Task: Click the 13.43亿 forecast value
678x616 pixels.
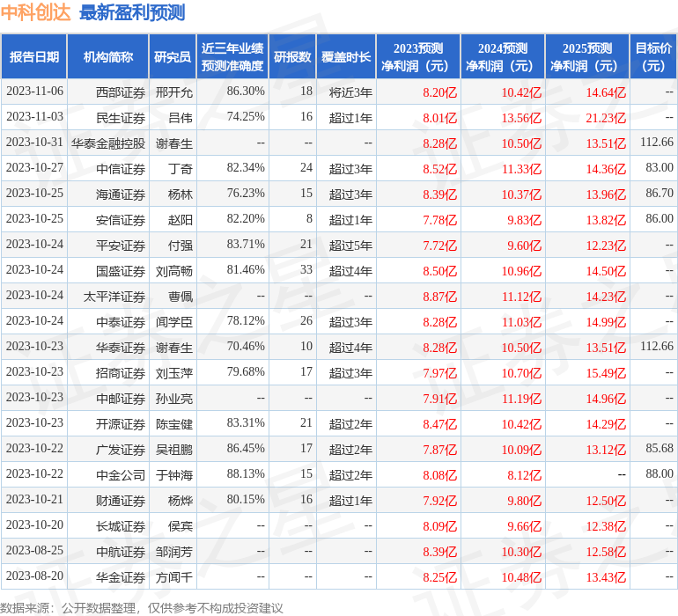Action: click(606, 576)
